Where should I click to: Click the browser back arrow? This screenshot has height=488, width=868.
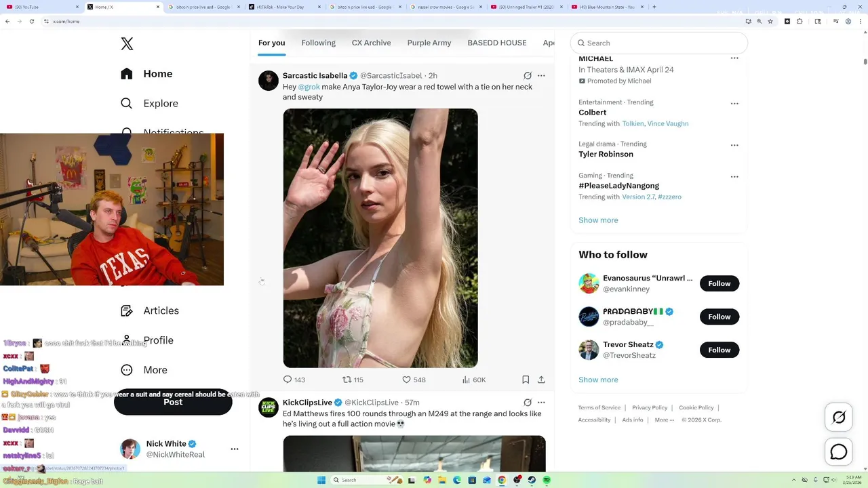pyautogui.click(x=7, y=21)
